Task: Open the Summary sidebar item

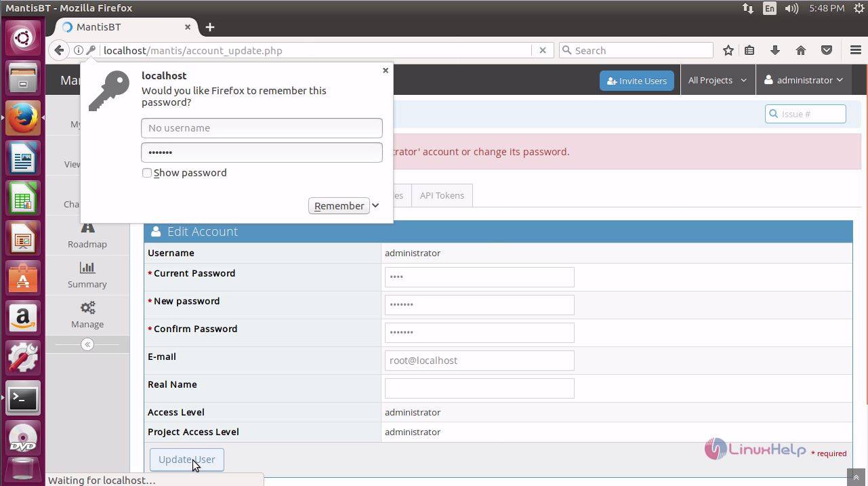Action: pyautogui.click(x=87, y=275)
